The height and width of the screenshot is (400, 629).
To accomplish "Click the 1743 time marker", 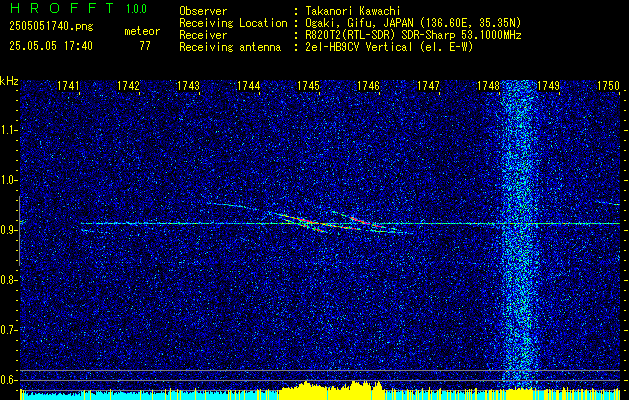I will click(189, 85).
